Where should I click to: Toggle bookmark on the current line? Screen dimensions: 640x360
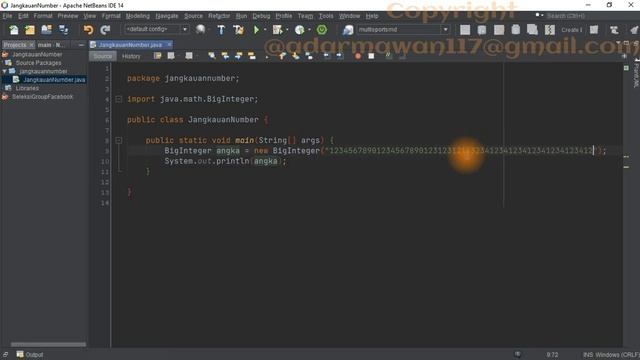309,56
